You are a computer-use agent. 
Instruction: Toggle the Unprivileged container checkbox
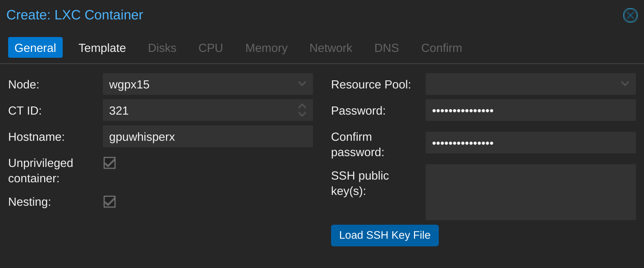110,163
